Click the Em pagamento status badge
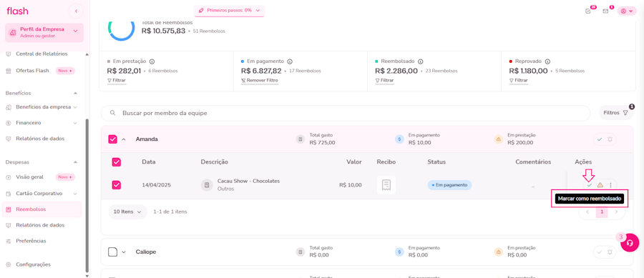644x278 pixels. [x=449, y=185]
